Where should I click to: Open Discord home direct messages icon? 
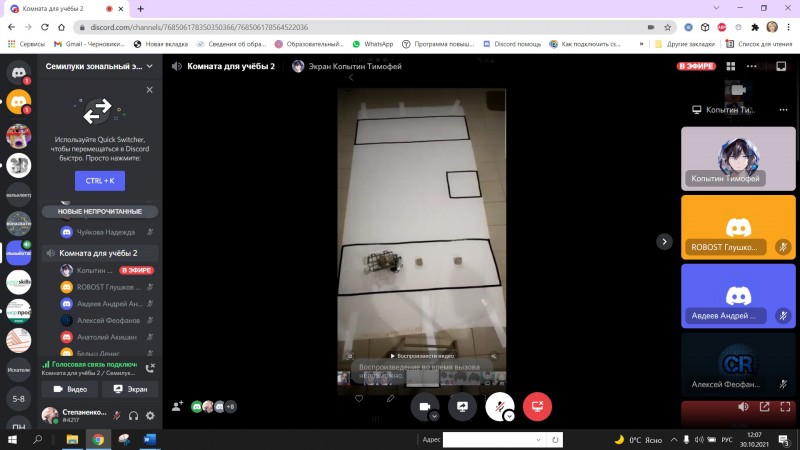pyautogui.click(x=18, y=72)
